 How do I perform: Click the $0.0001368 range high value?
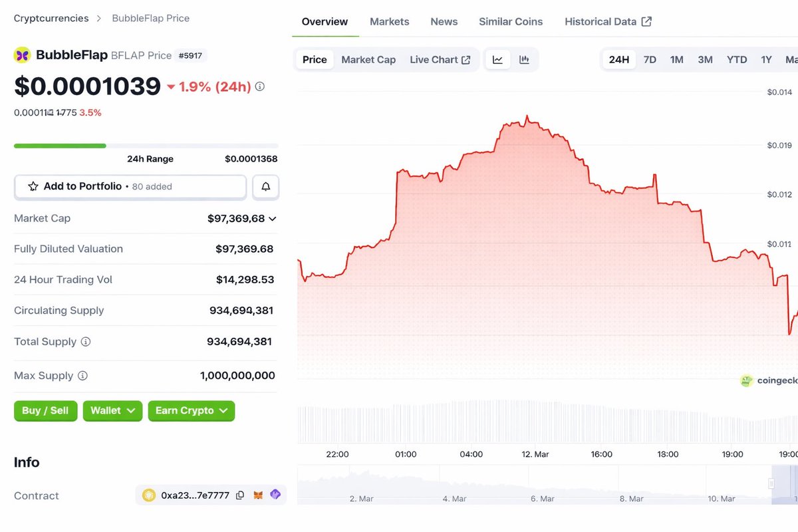tap(251, 159)
